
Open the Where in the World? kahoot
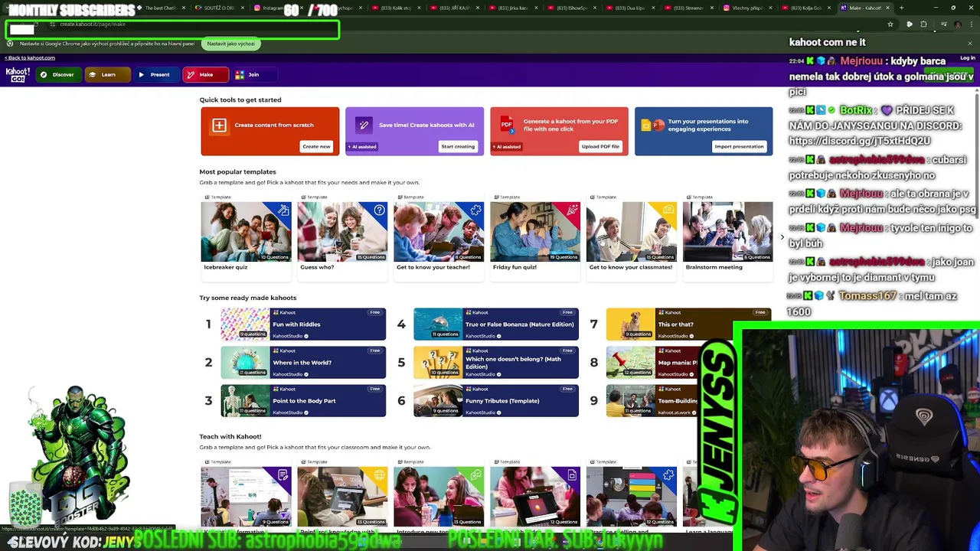[x=303, y=363]
